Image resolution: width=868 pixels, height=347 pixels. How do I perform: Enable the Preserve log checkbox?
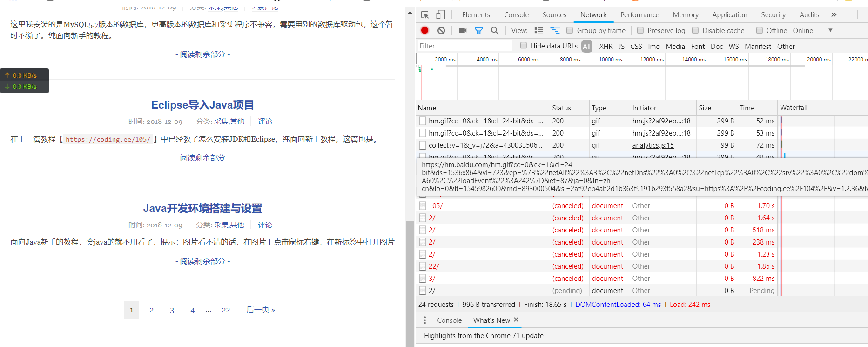coord(640,30)
